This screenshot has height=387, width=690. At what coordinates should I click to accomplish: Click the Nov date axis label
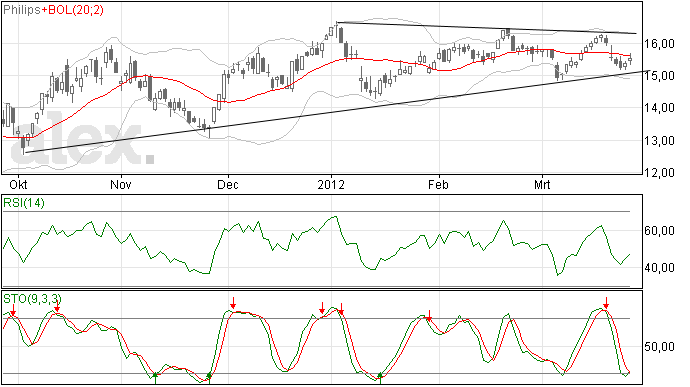click(x=121, y=184)
